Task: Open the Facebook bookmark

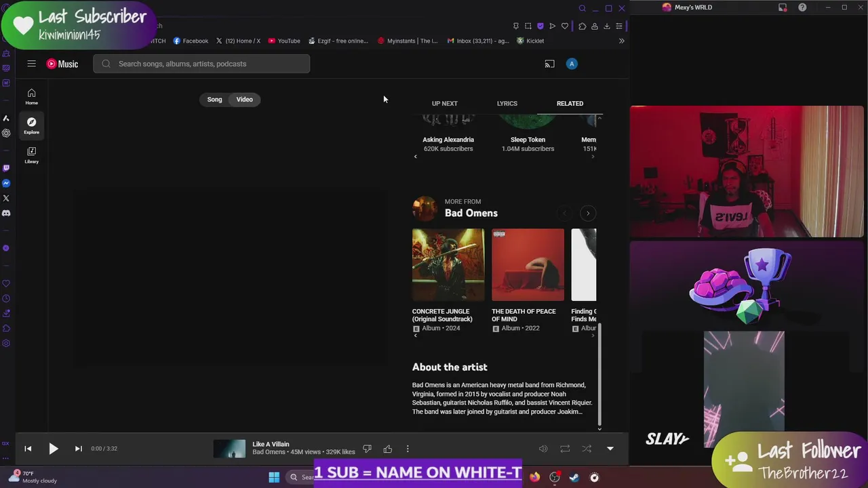Action: point(191,41)
